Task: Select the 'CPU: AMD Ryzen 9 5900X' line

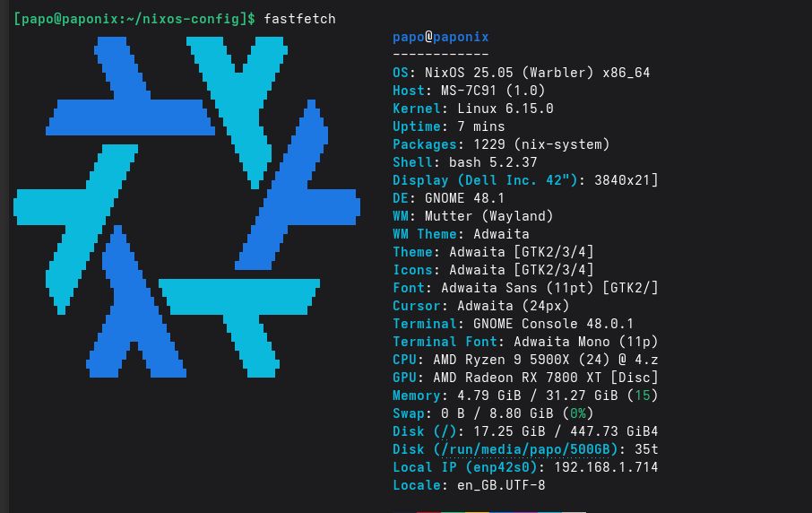Action: pos(525,360)
